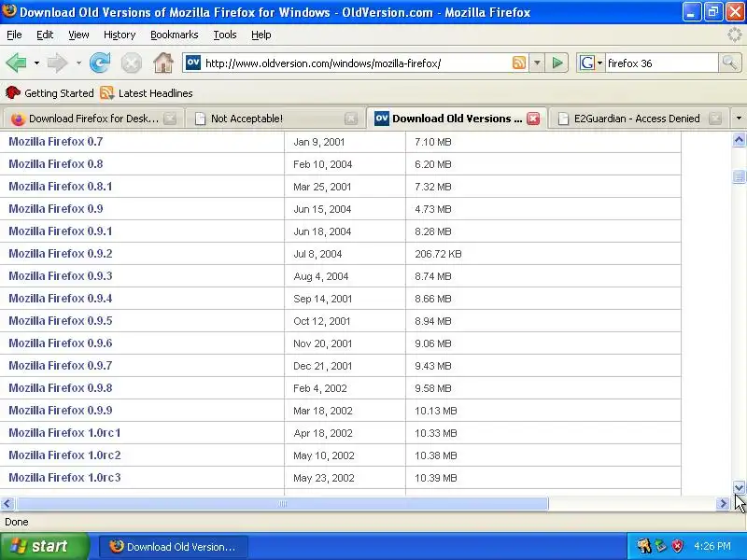Close the E2Guardian Access Denied tab
The height and width of the screenshot is (560, 747).
pyautogui.click(x=715, y=119)
